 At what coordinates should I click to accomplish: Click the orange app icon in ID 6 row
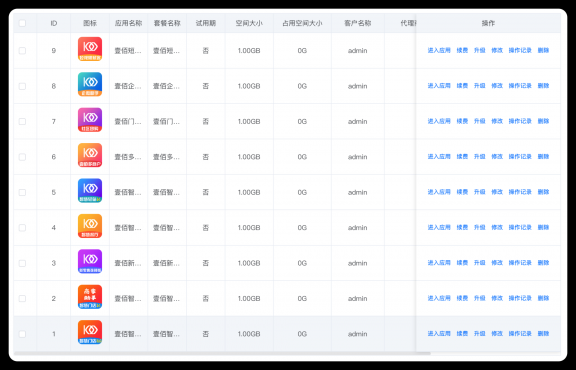pos(90,155)
